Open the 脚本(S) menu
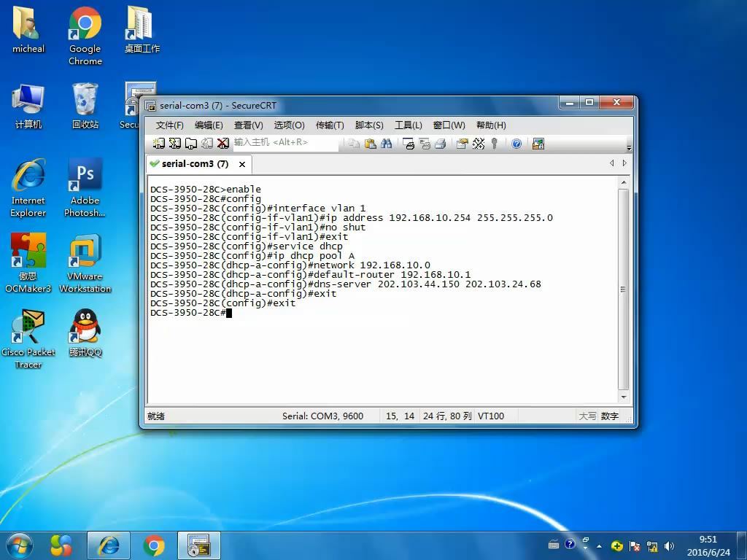Screen dimensions: 747x560 [x=369, y=125]
